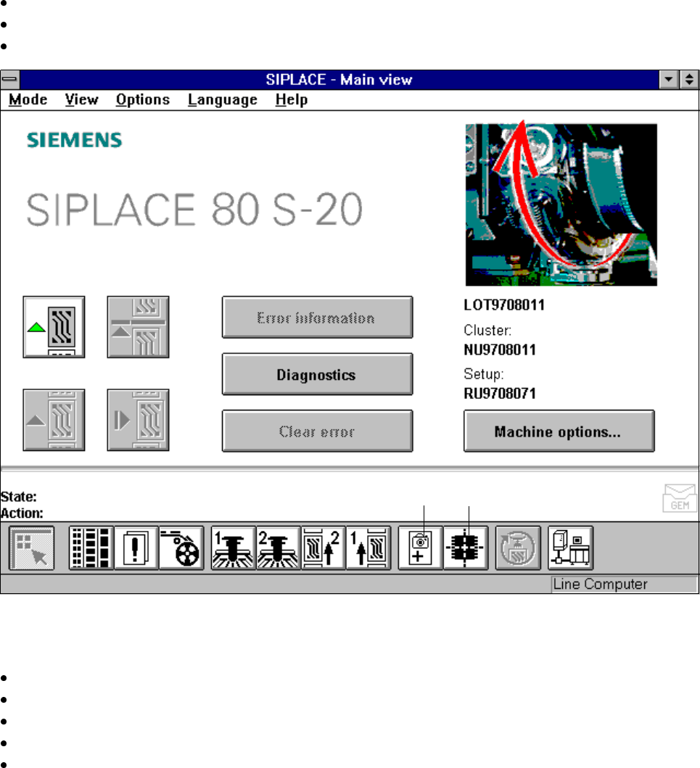
Task: Open the line computer station icon
Action: tap(570, 548)
